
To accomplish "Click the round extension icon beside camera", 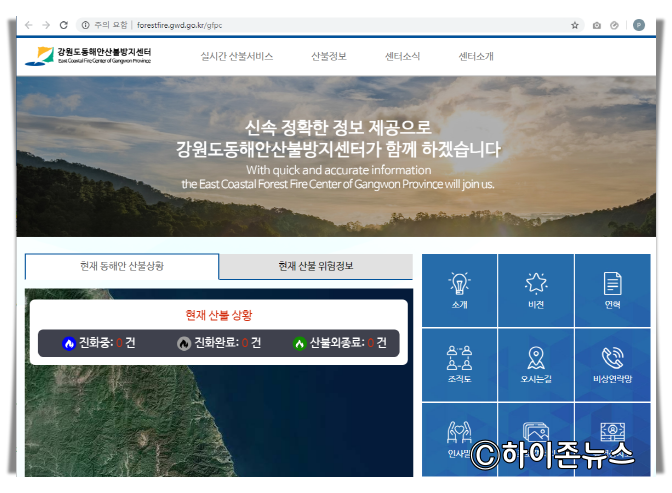I will [x=614, y=25].
